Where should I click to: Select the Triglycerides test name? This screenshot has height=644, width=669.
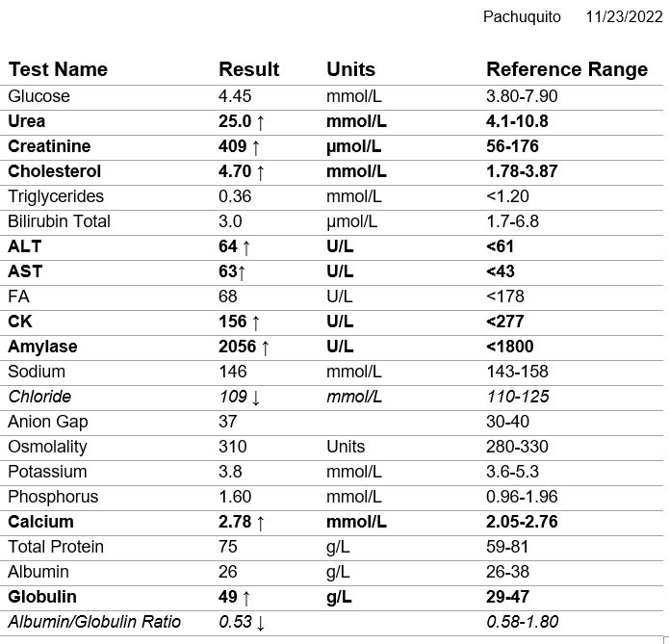point(56,196)
